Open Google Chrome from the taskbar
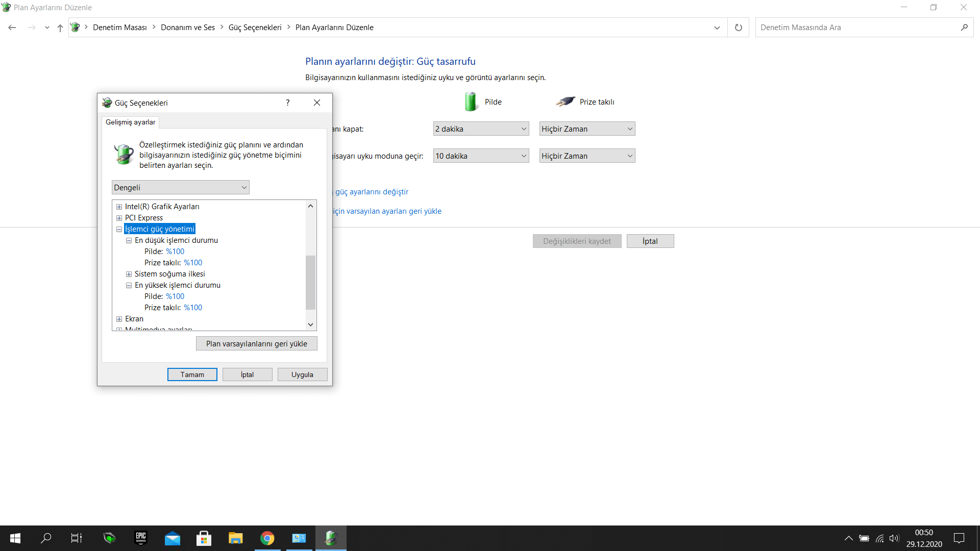 [x=267, y=538]
